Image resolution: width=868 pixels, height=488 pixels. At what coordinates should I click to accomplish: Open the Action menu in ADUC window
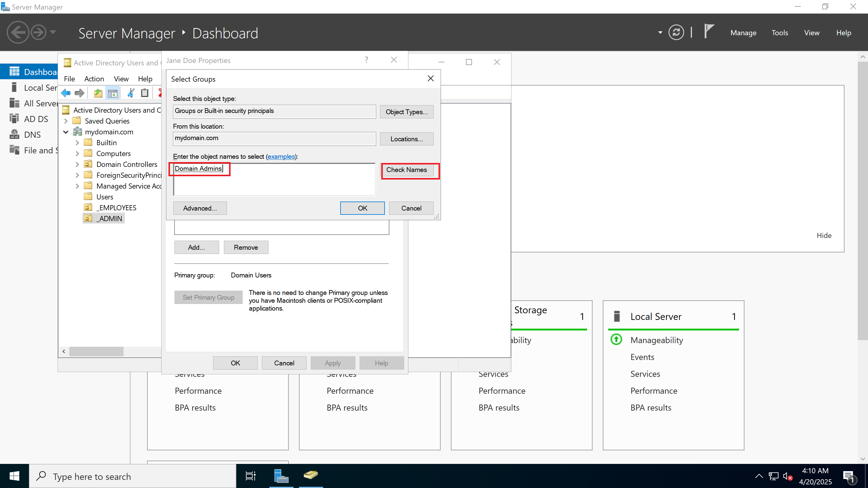pos(94,79)
